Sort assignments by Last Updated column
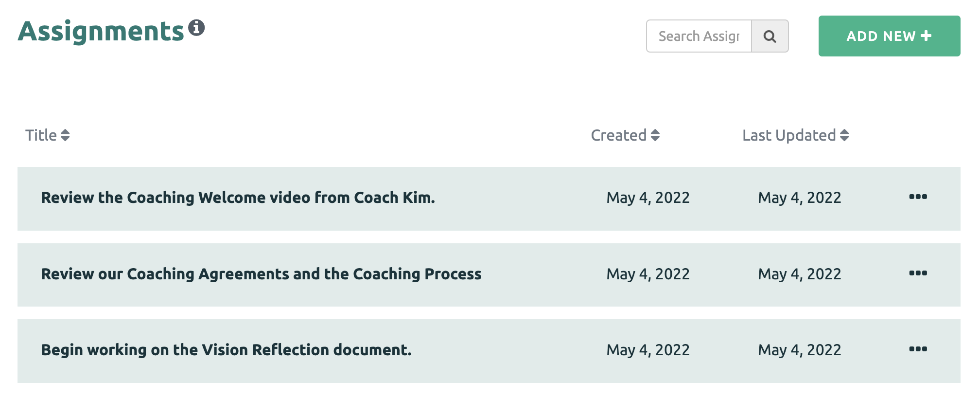980x400 pixels. (x=795, y=135)
